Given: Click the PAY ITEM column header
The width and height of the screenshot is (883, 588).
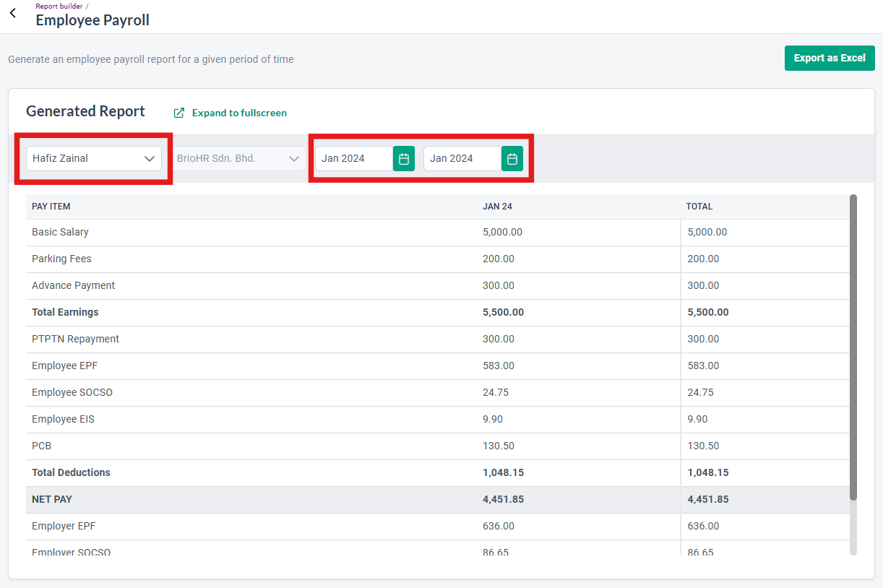Looking at the screenshot, I should (x=49, y=206).
